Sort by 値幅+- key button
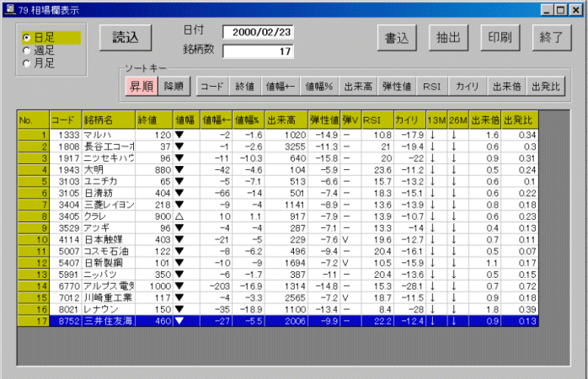Screen dimensions: 588x379 pos(281,87)
